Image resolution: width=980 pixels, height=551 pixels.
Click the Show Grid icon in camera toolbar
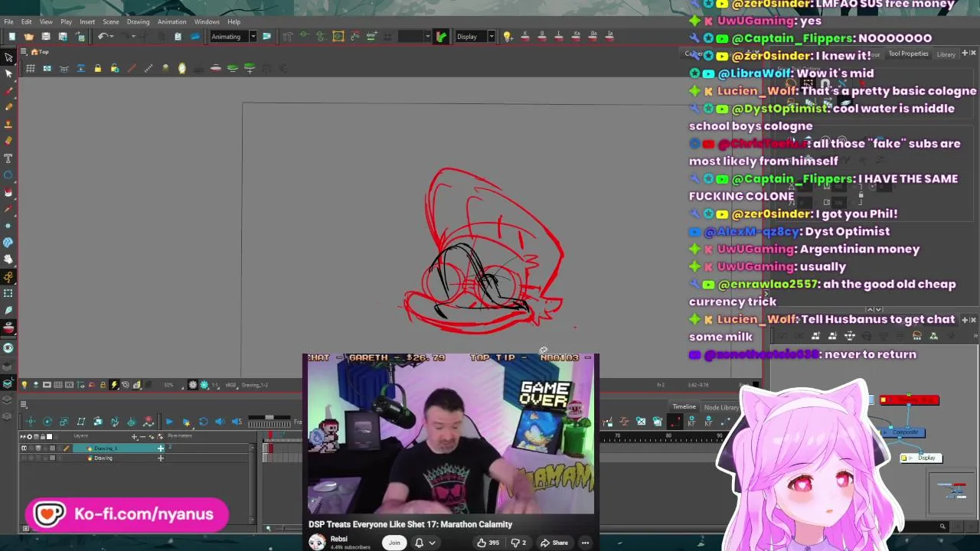click(30, 69)
